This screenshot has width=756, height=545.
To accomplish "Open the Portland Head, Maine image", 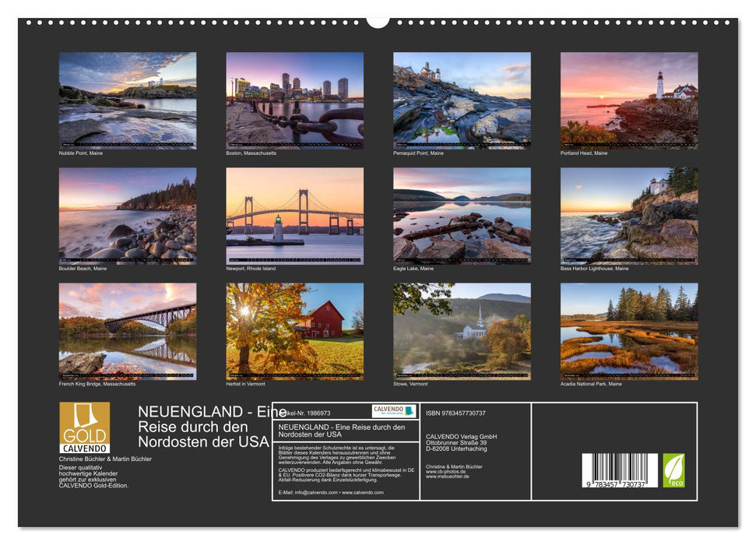I will (x=629, y=101).
